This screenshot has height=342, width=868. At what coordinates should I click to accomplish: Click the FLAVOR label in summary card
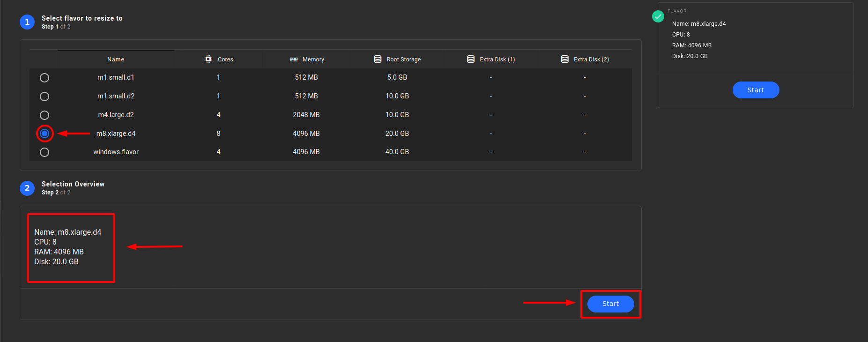(x=677, y=11)
